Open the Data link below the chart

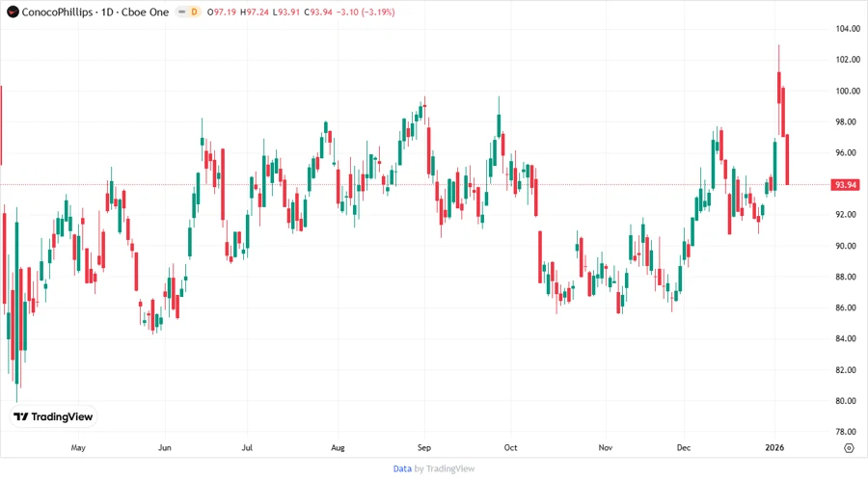click(x=402, y=469)
